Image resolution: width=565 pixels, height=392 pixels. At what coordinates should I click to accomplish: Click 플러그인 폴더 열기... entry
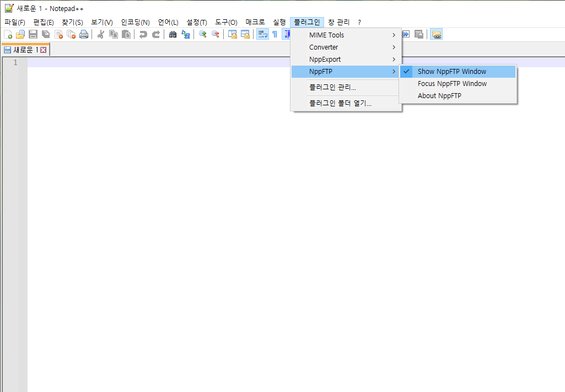pyautogui.click(x=346, y=104)
